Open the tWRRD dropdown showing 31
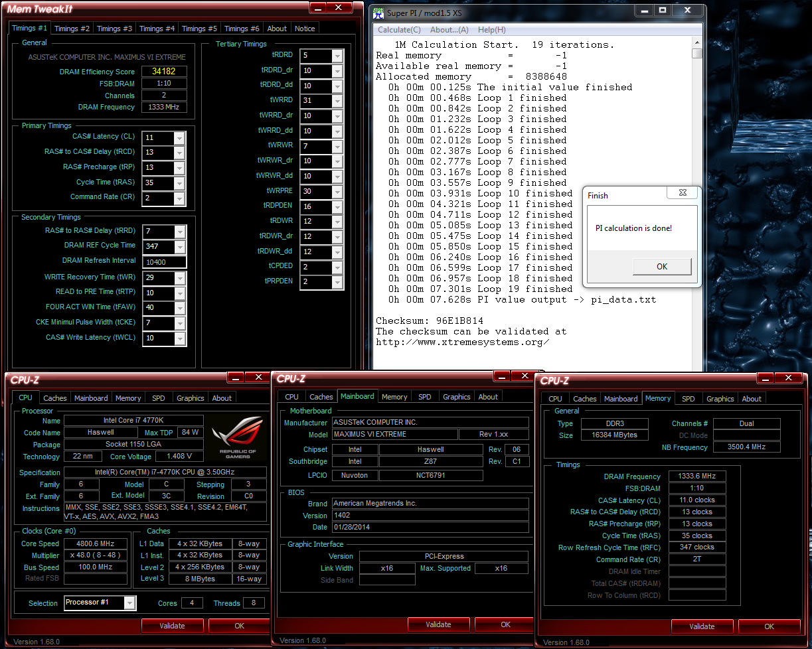 coord(337,101)
